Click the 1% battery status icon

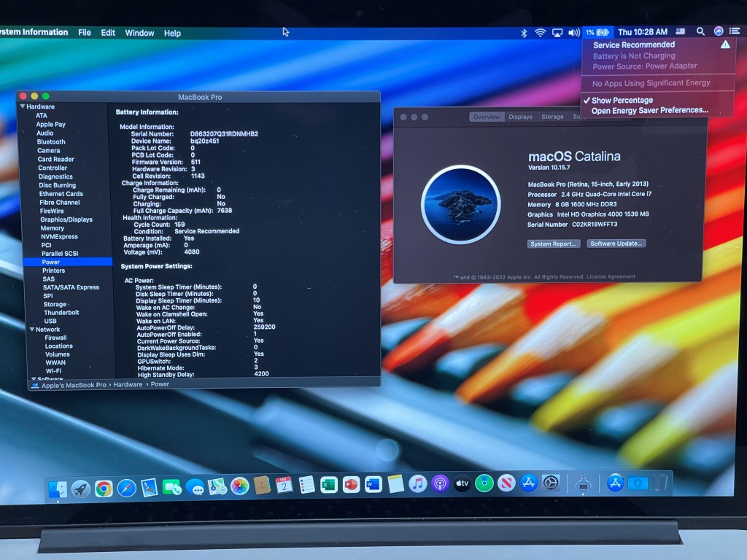click(x=597, y=32)
